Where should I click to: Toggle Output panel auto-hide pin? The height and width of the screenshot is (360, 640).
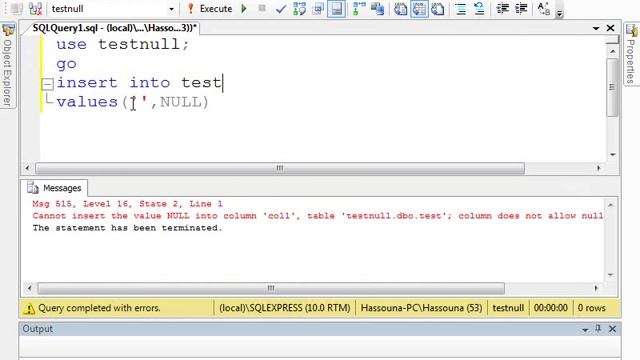(598, 329)
